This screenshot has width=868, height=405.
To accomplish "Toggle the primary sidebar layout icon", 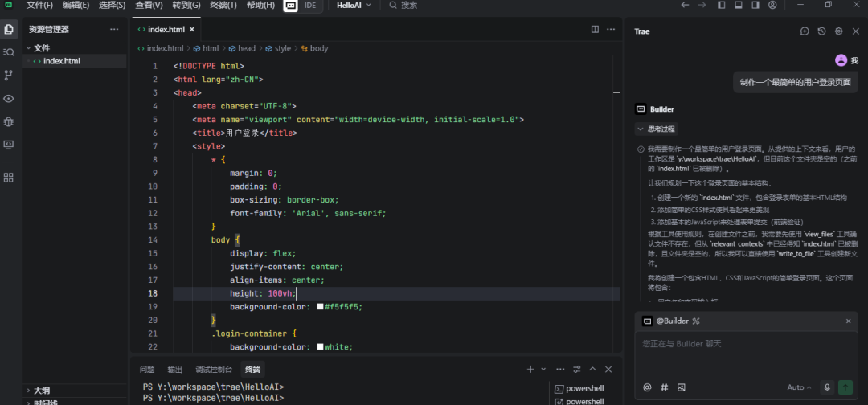I will (x=721, y=5).
